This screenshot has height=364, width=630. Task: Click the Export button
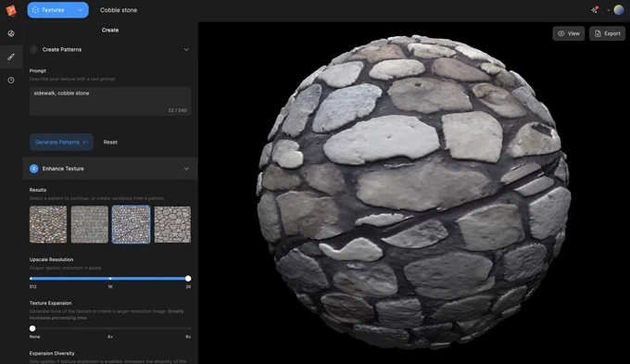[607, 33]
